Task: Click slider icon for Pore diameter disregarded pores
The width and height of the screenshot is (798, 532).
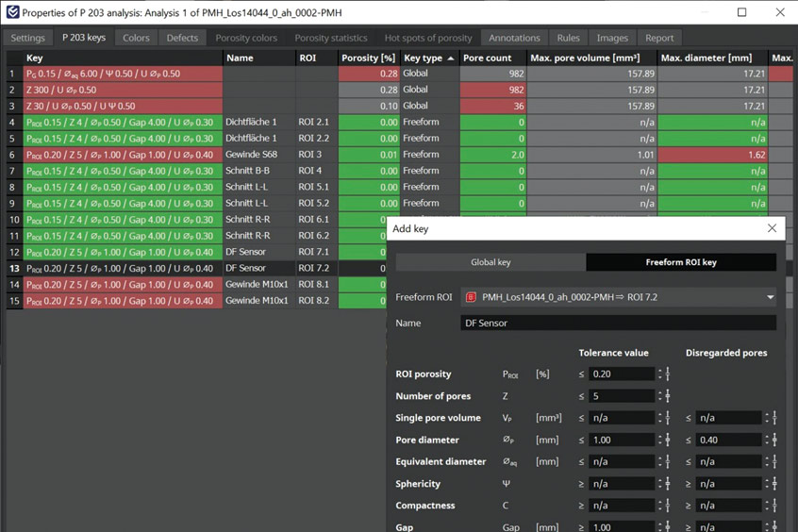Action: click(x=775, y=440)
